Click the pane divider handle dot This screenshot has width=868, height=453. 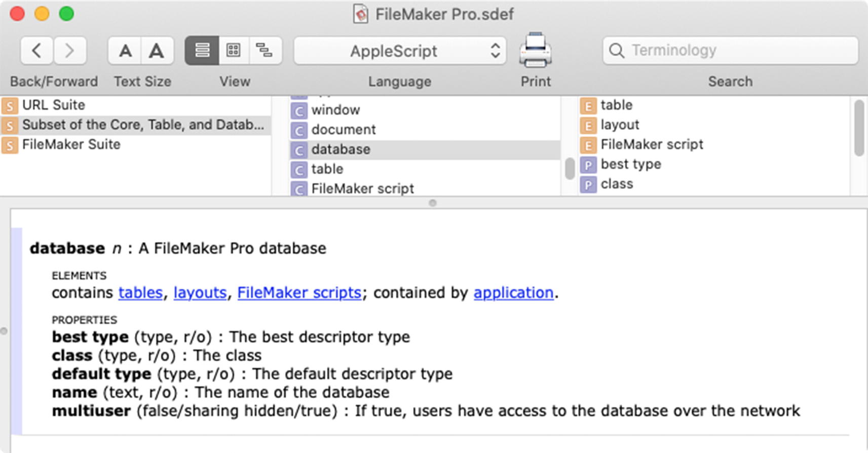(x=432, y=203)
